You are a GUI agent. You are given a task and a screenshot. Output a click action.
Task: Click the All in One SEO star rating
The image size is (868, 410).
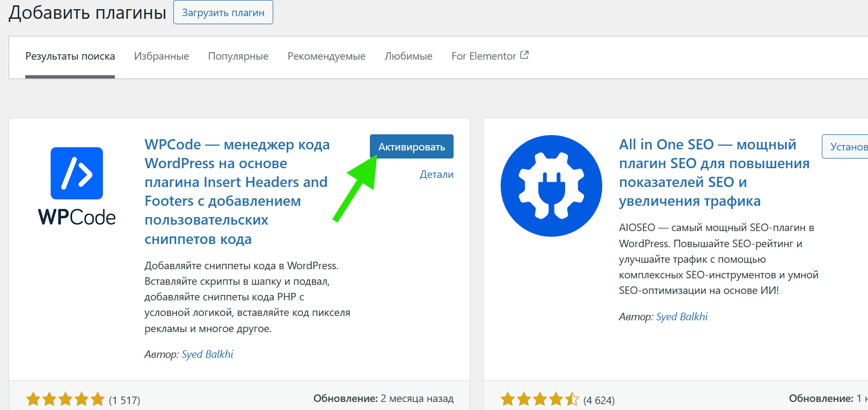coord(540,399)
